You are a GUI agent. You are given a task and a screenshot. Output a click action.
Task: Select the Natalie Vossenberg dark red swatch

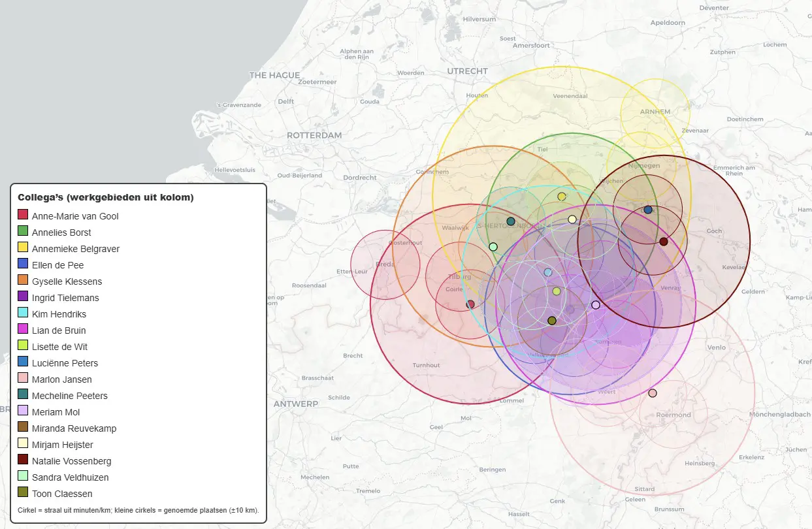[x=23, y=460]
